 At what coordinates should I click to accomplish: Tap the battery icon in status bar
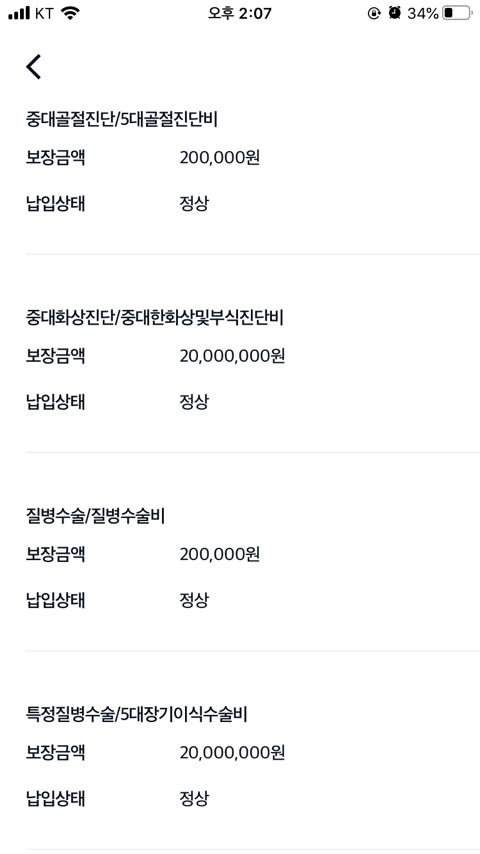tap(457, 13)
